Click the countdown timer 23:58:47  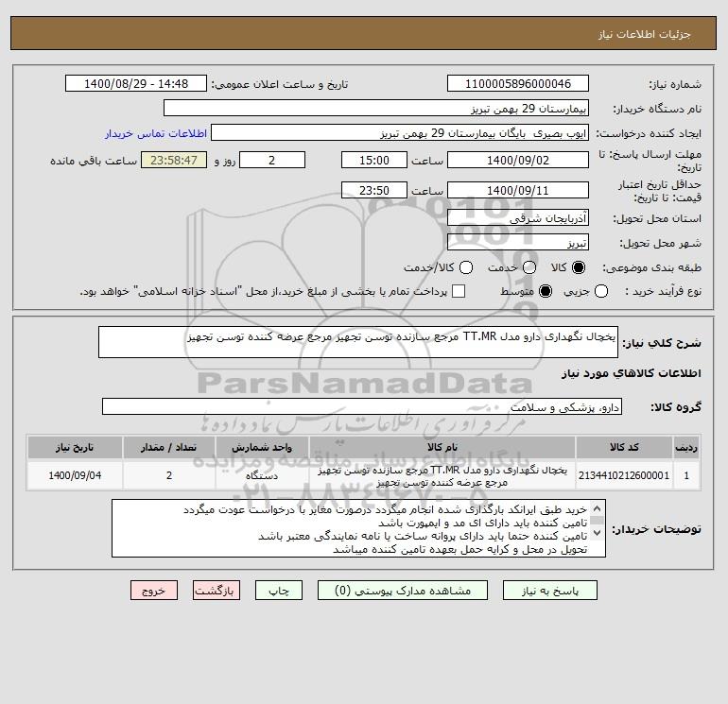click(x=174, y=160)
